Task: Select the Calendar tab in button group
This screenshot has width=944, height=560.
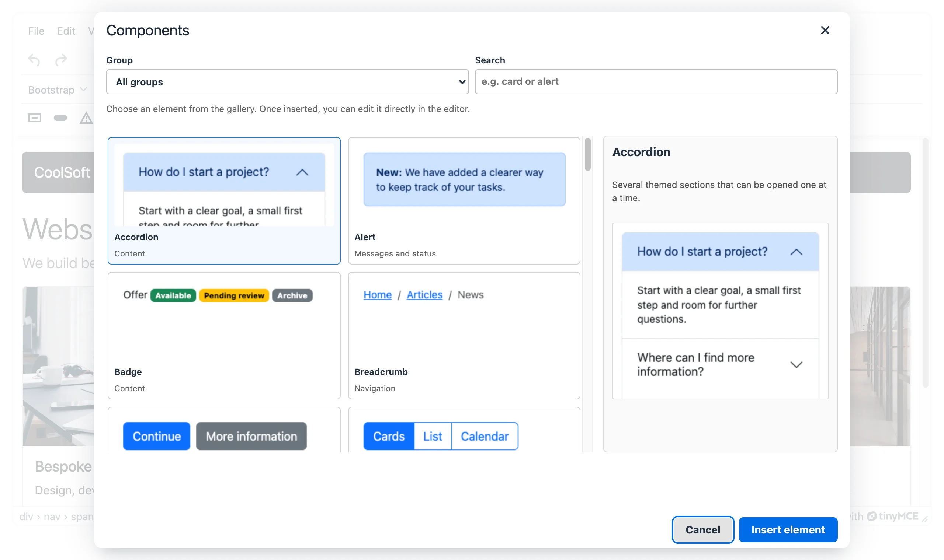Action: pos(485,436)
